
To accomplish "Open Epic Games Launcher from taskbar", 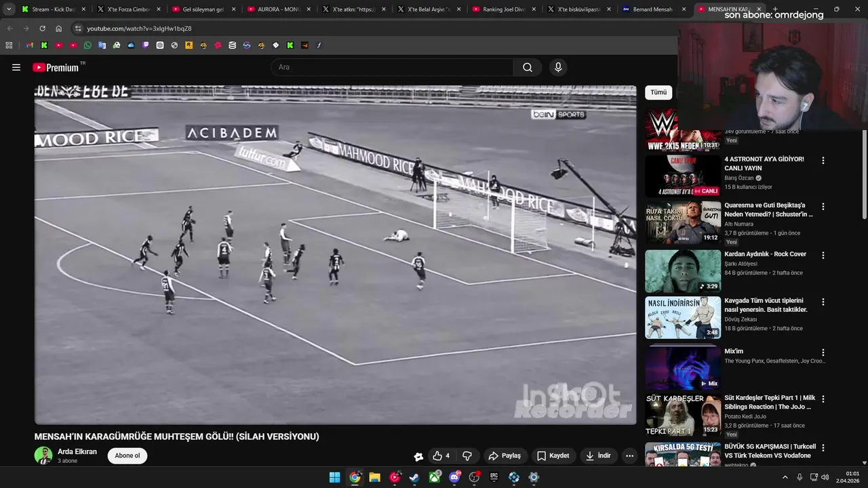I will 494,477.
